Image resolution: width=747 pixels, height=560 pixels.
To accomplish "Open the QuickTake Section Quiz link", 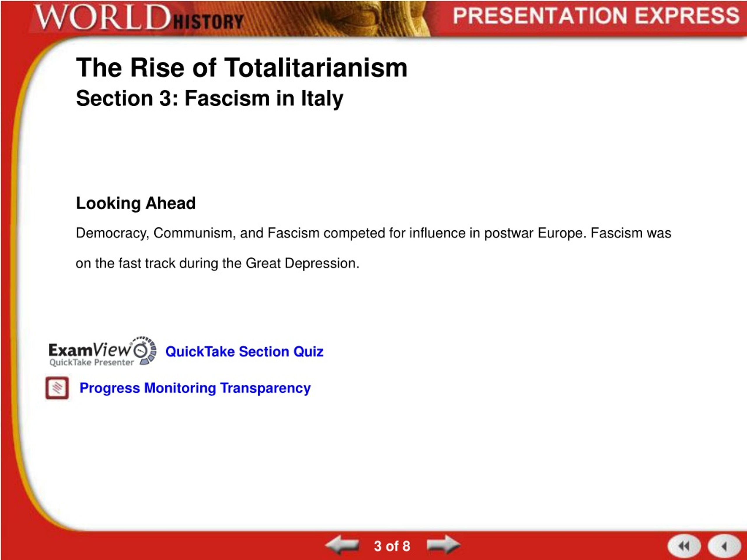I will click(244, 352).
